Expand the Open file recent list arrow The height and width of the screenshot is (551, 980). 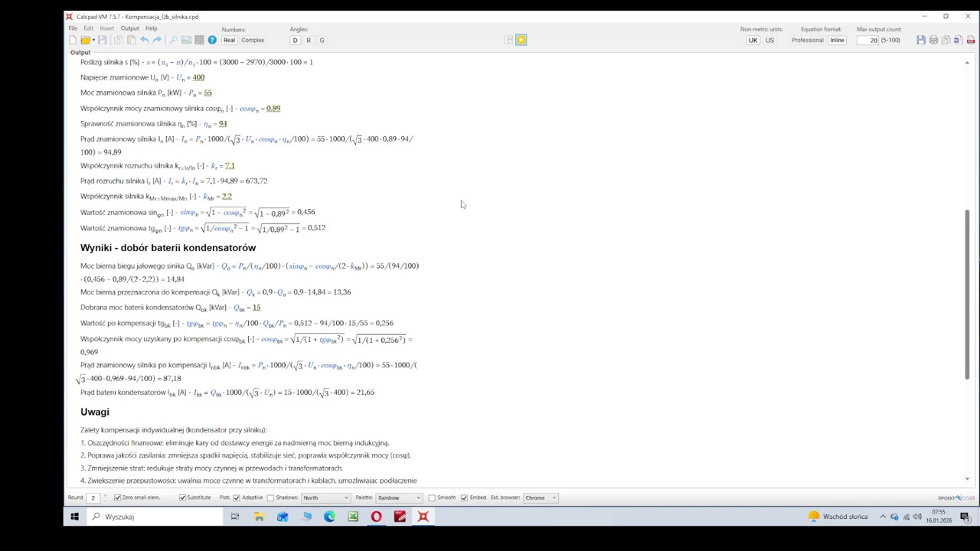pos(93,40)
